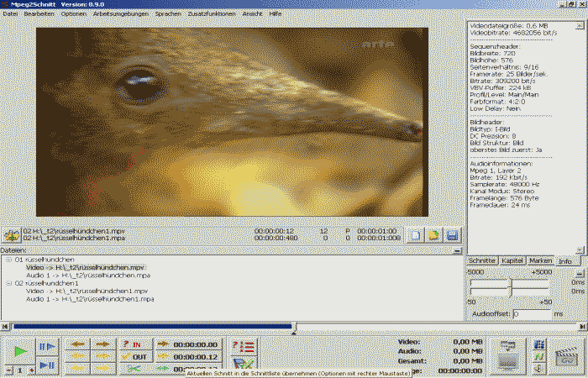Click the open project folder icon
Image resolution: width=588 pixels, height=378 pixels.
click(x=433, y=236)
